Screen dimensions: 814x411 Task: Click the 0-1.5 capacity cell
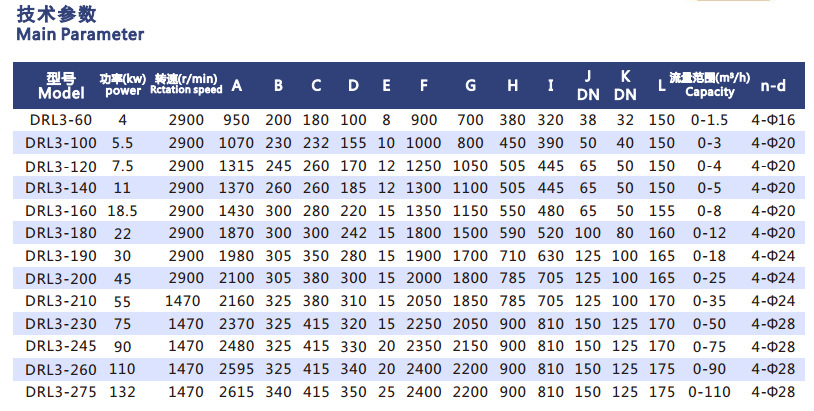click(x=709, y=120)
